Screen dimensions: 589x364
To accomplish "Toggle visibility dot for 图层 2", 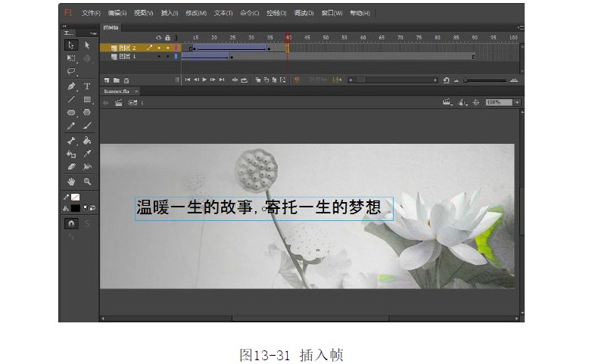I will pyautogui.click(x=159, y=48).
